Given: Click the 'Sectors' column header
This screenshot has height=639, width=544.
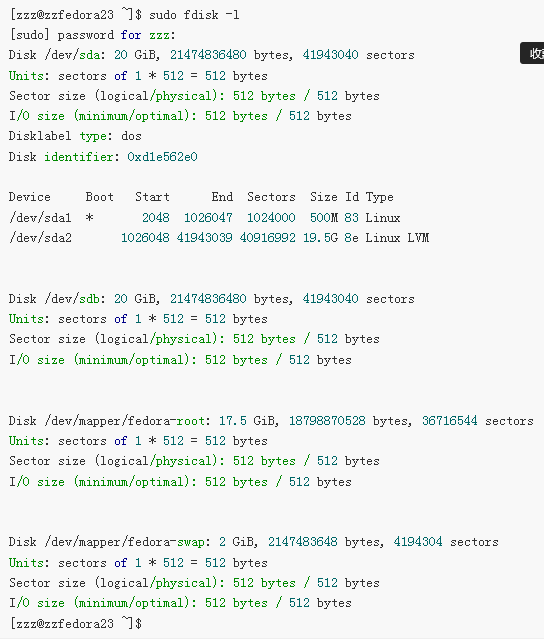Looking at the screenshot, I should (x=271, y=197).
